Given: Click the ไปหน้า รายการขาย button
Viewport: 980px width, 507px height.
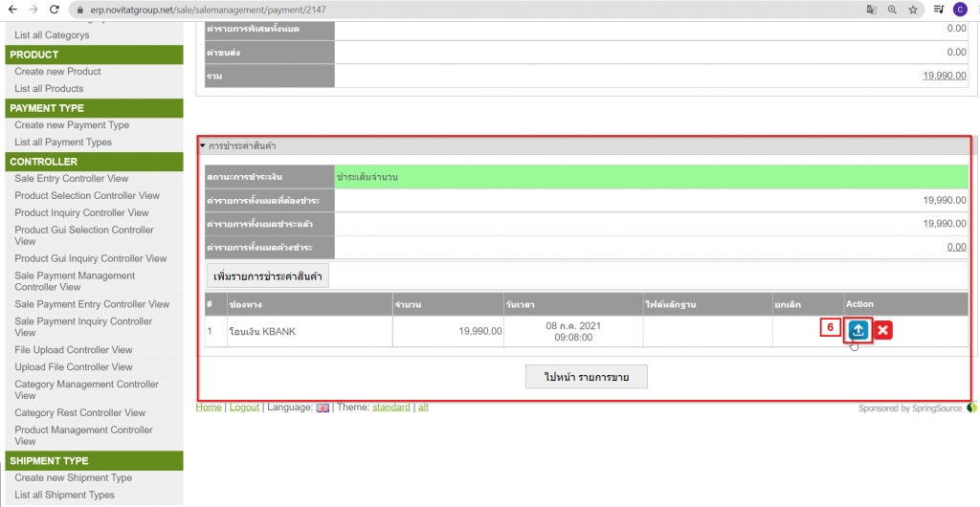Looking at the screenshot, I should 587,377.
